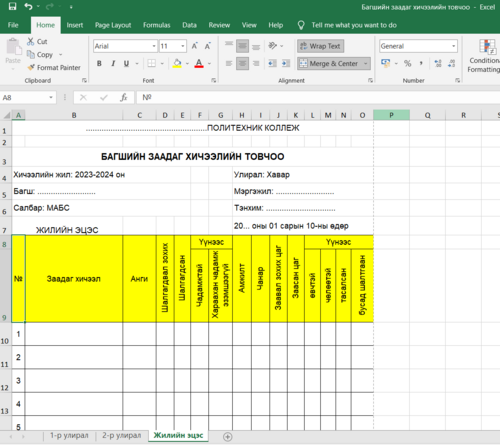The width and height of the screenshot is (500, 445).
Task: Switch to the 1-р улирал sheet tab
Action: [69, 435]
